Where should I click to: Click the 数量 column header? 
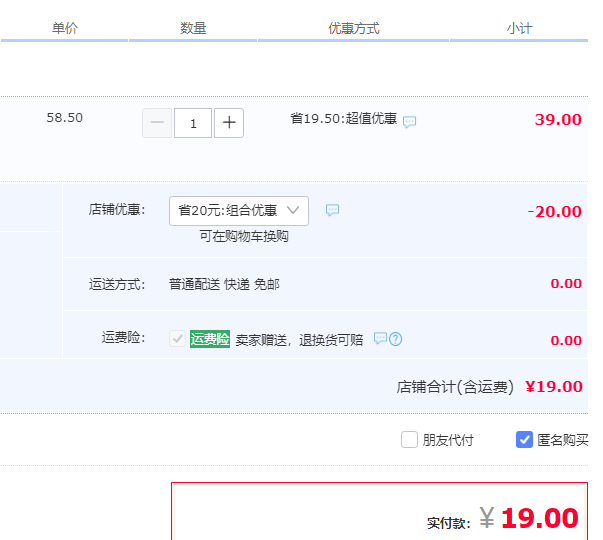point(193,28)
